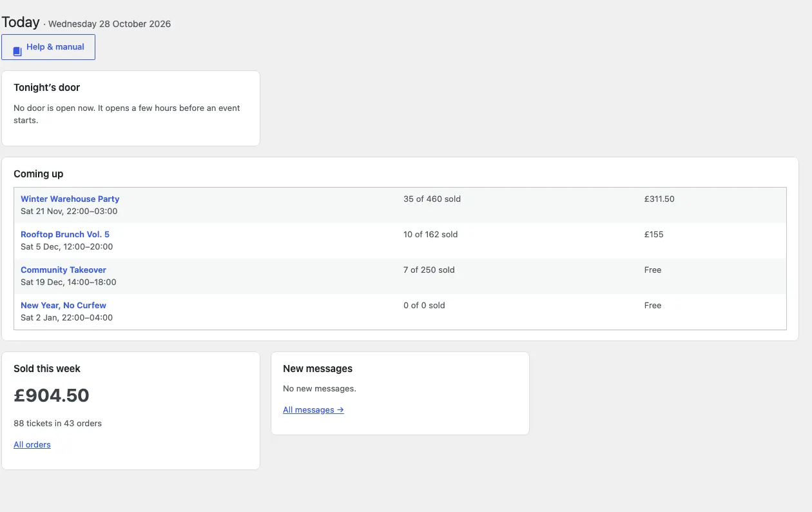
Task: Go to All messages link
Action: click(x=313, y=410)
